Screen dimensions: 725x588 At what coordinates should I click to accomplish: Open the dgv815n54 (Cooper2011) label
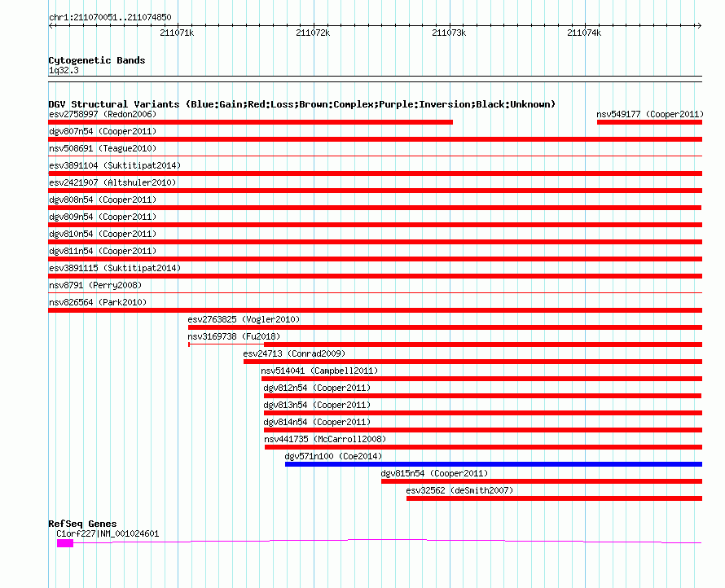[x=434, y=473]
